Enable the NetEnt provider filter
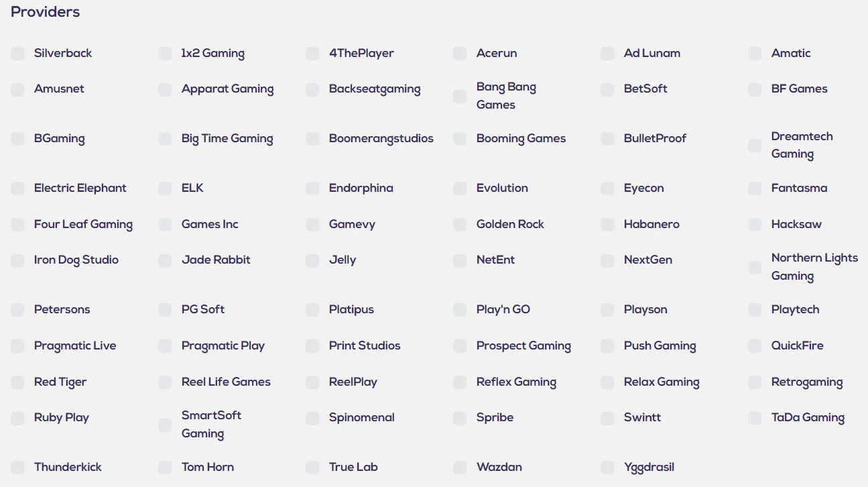The height and width of the screenshot is (487, 868). click(x=460, y=260)
